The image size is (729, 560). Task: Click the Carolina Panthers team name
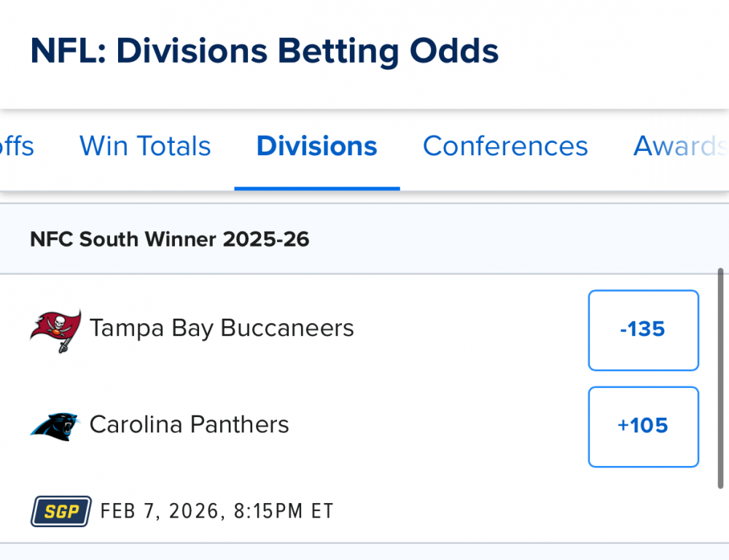(x=190, y=424)
